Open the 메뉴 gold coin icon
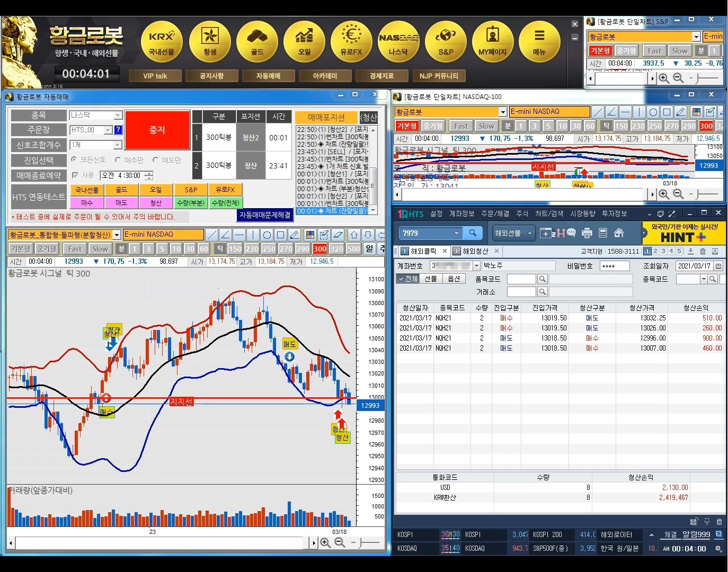This screenshot has height=572, width=728. point(539,42)
